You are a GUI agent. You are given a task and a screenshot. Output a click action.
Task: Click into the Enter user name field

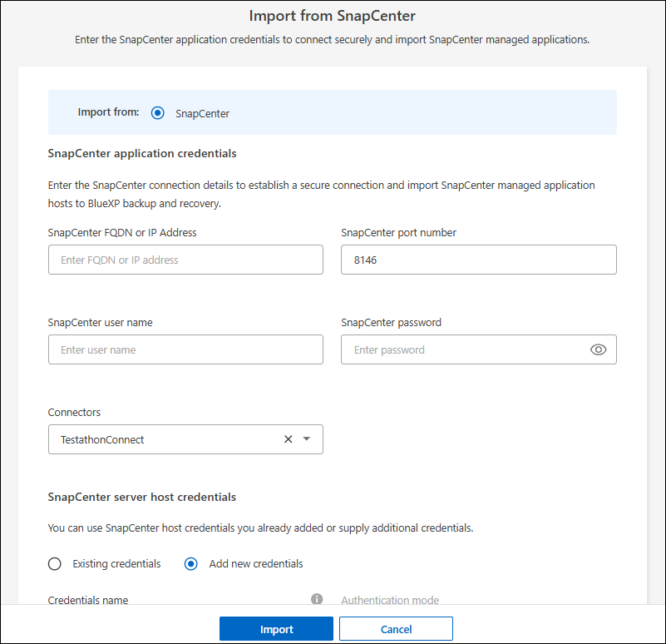coord(185,349)
